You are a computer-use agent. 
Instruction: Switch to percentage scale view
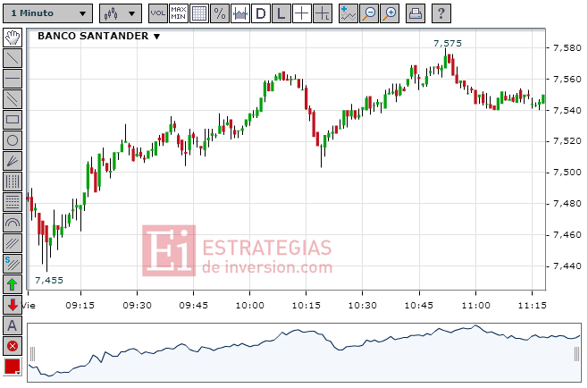coord(220,13)
